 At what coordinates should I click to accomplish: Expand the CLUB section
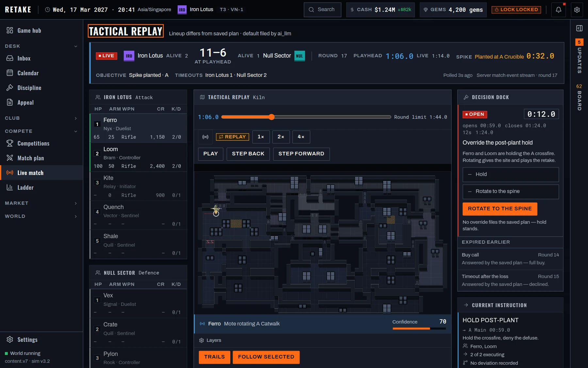[x=41, y=118]
